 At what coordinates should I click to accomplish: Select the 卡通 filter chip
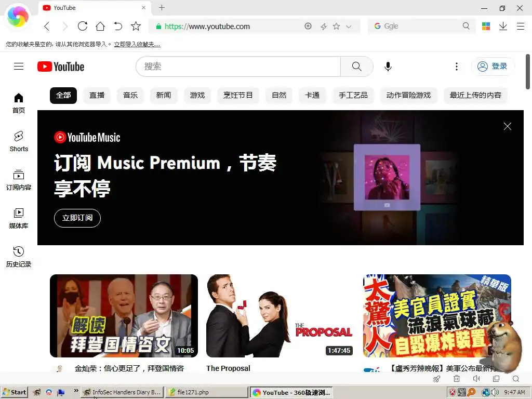pyautogui.click(x=312, y=96)
